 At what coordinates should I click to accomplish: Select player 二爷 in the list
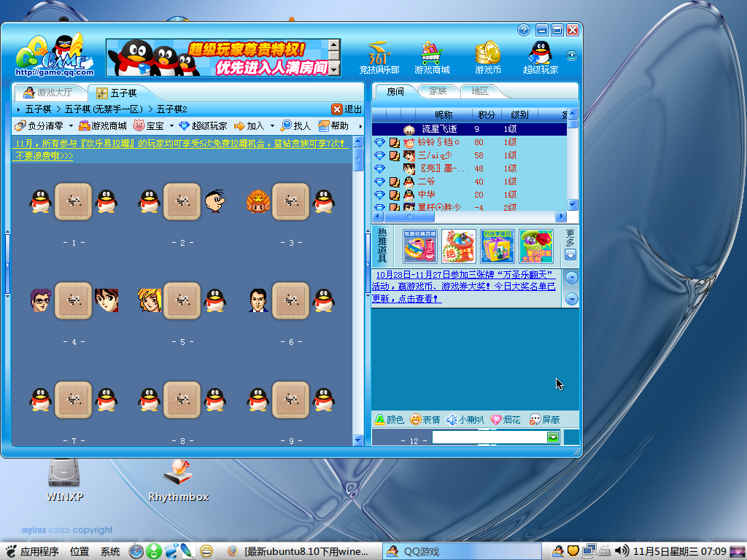tap(469, 182)
